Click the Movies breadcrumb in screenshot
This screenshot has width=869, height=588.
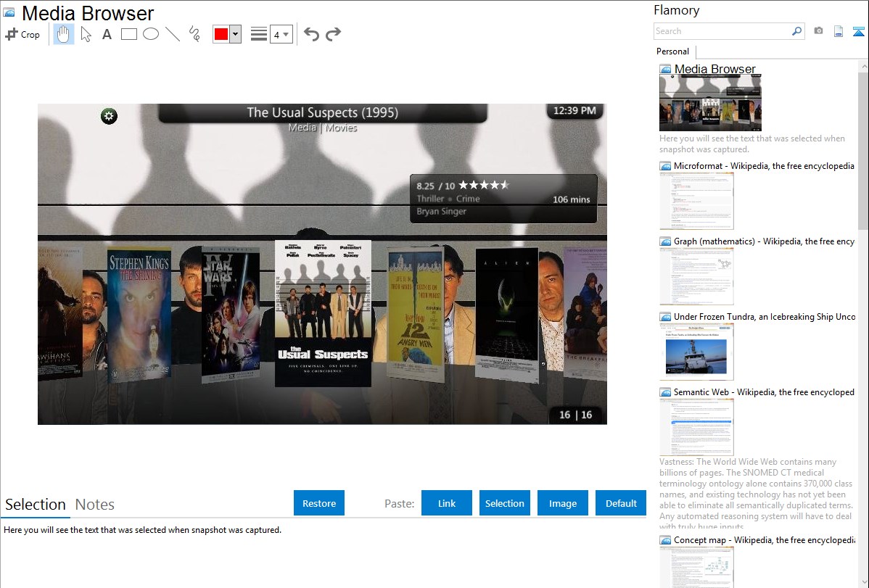click(x=341, y=128)
